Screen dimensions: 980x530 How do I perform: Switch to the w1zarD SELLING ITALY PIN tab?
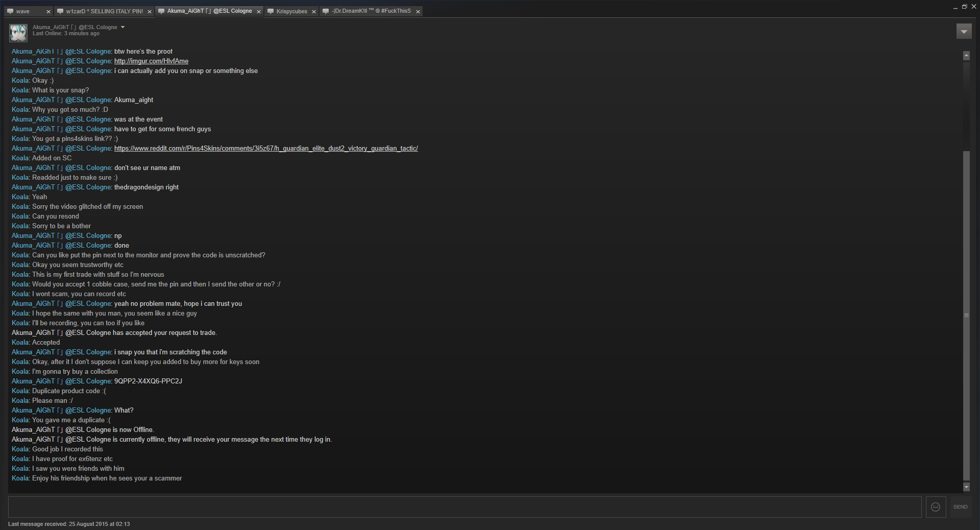pyautogui.click(x=105, y=11)
